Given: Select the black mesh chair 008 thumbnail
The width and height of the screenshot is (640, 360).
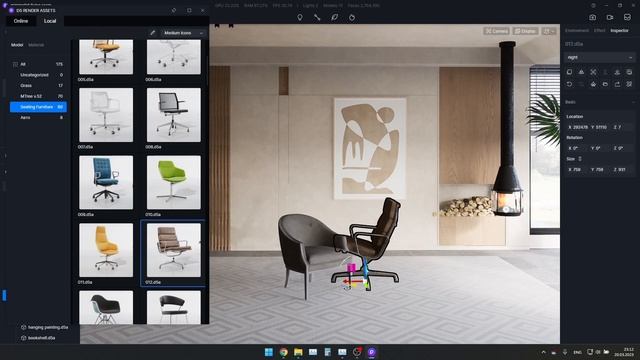Looking at the screenshot, I should pos(173,115).
